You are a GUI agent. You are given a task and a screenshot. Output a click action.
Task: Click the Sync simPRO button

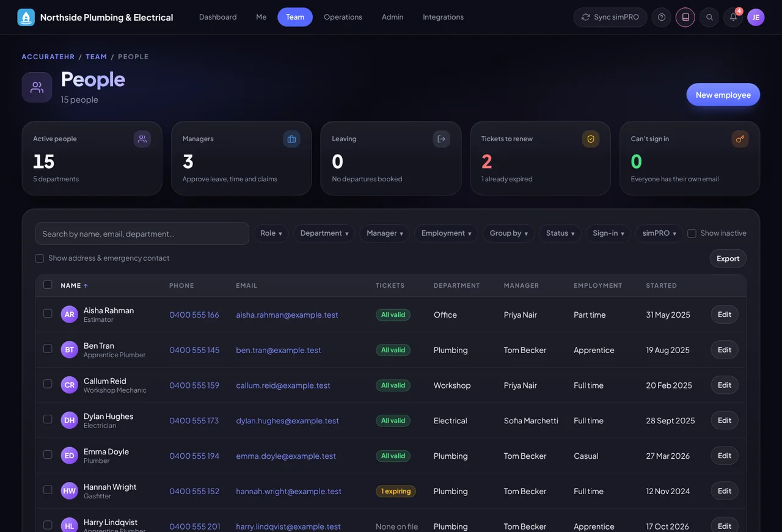(x=610, y=17)
